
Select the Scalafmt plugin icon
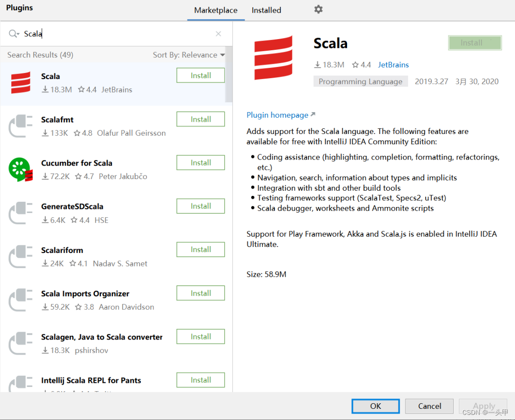pos(20,126)
